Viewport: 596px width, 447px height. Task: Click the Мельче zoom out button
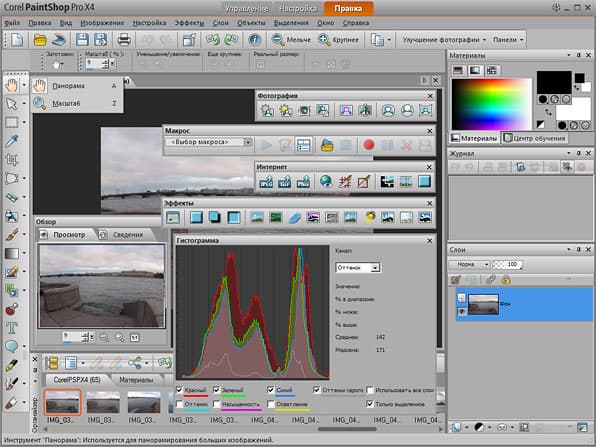[x=292, y=40]
